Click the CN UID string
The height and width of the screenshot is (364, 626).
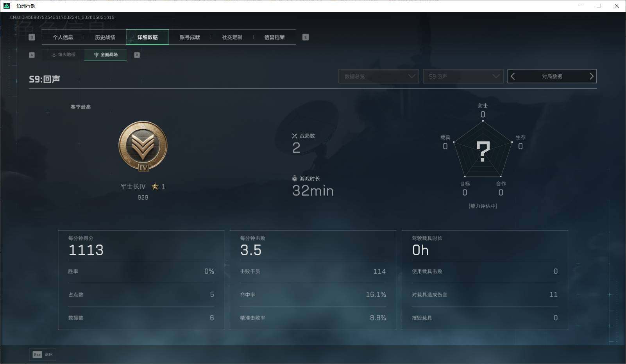62,18
